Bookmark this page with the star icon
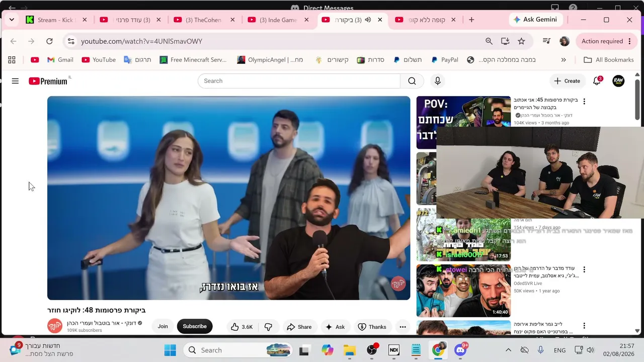The width and height of the screenshot is (644, 362). point(521,41)
